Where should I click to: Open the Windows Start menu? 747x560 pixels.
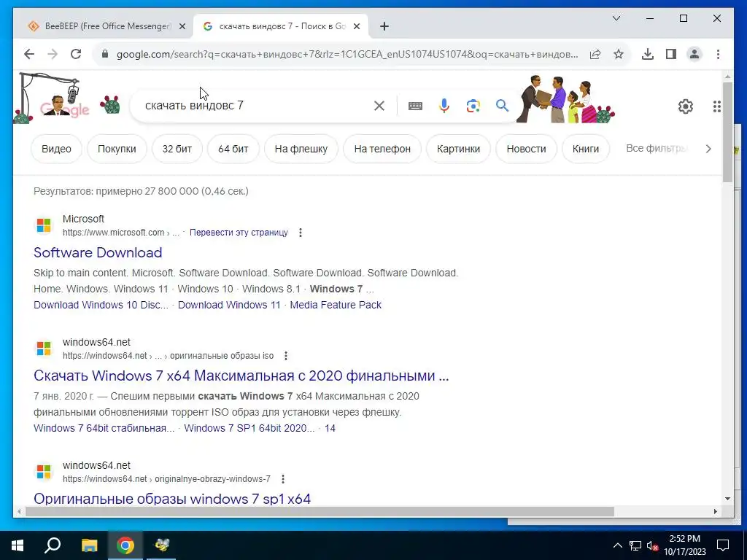tap(18, 545)
